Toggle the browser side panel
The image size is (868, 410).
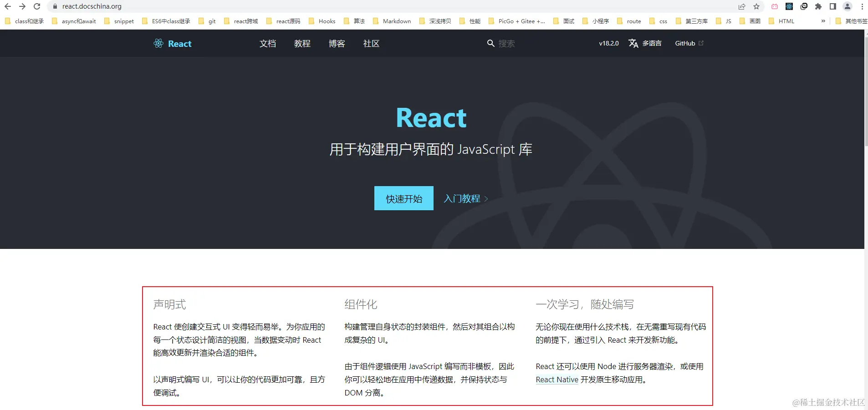[x=833, y=6]
